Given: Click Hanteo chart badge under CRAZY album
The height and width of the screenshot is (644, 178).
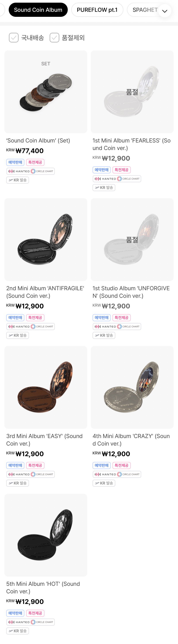Looking at the screenshot, I should click(x=117, y=474).
